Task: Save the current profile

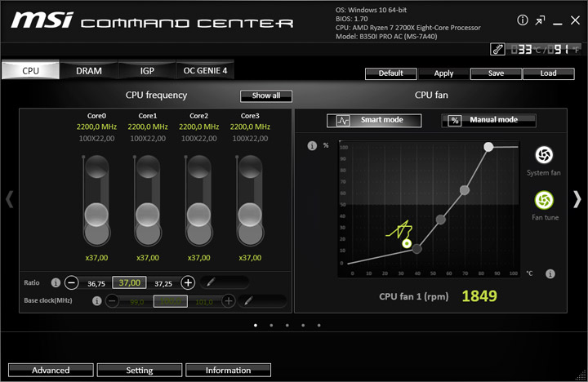Action: 496,73
